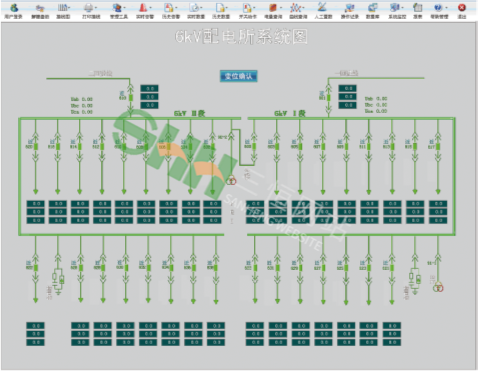This screenshot has height=371, width=478.
Task: Expand the dropdown arrow beside 打印接线
Action: click(96, 8)
